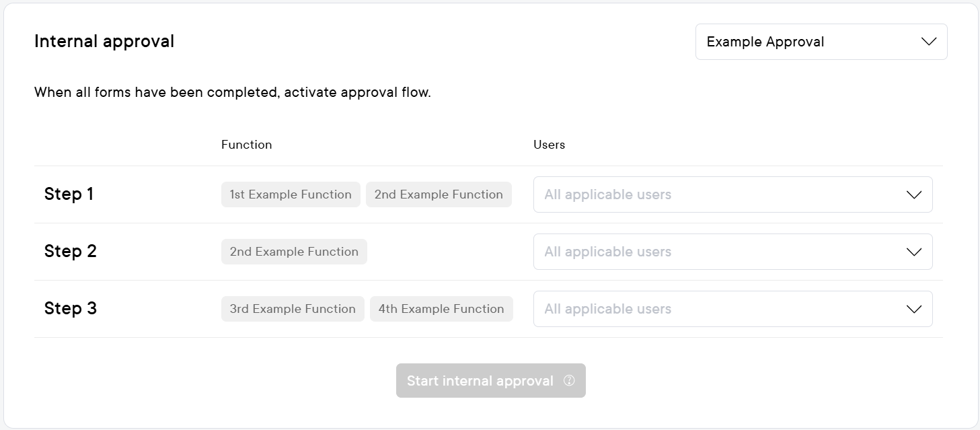Click the Step 2 users chevron arrow
The width and height of the screenshot is (980, 430).
(913, 252)
